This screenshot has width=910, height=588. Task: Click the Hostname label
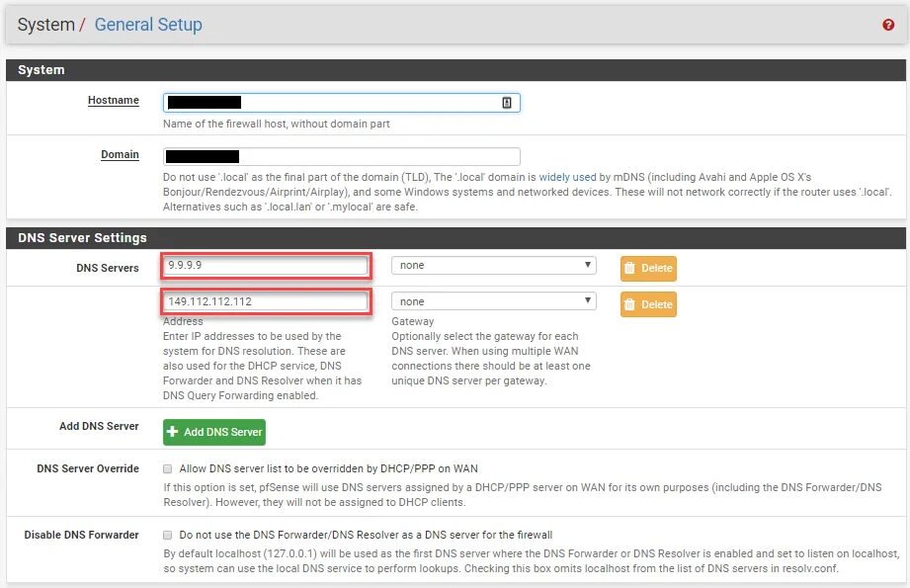pyautogui.click(x=114, y=100)
